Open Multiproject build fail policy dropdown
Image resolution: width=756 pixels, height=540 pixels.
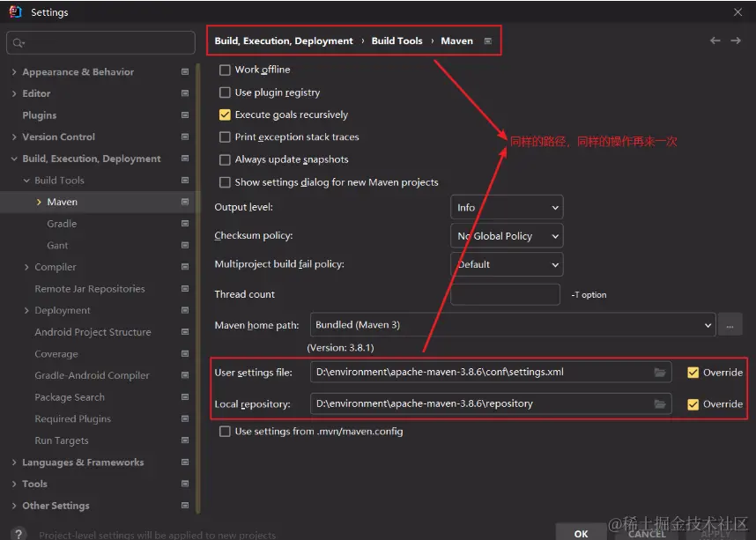pos(507,264)
